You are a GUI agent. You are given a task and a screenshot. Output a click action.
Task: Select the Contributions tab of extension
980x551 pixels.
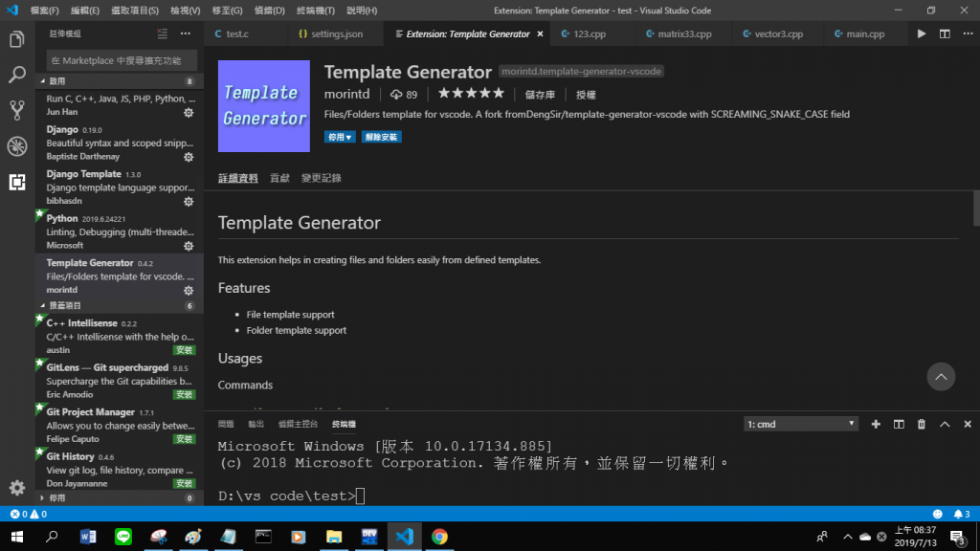click(x=279, y=178)
